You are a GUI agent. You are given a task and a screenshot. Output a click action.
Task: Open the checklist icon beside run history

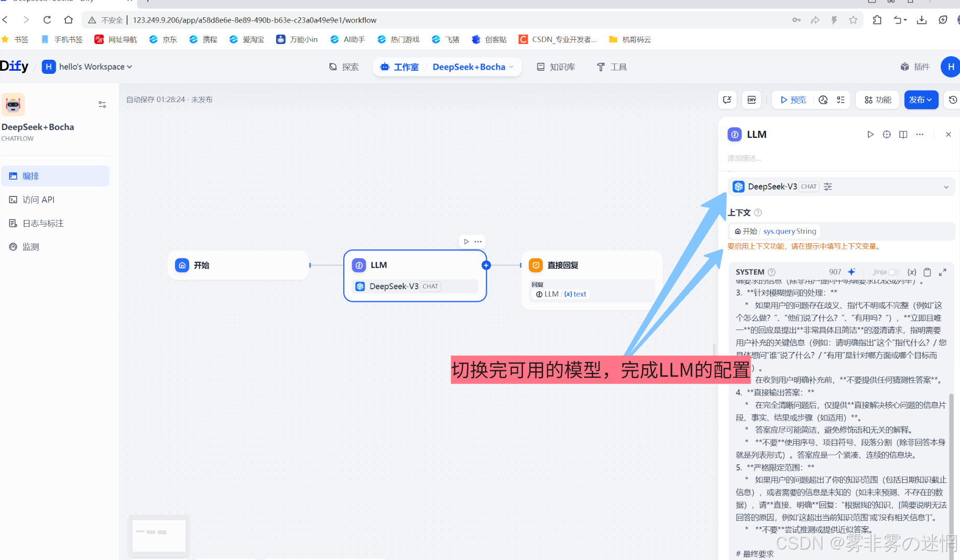[841, 100]
